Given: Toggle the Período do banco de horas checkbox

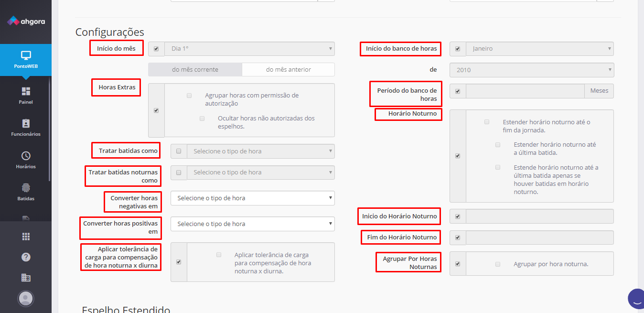Looking at the screenshot, I should pos(458,91).
